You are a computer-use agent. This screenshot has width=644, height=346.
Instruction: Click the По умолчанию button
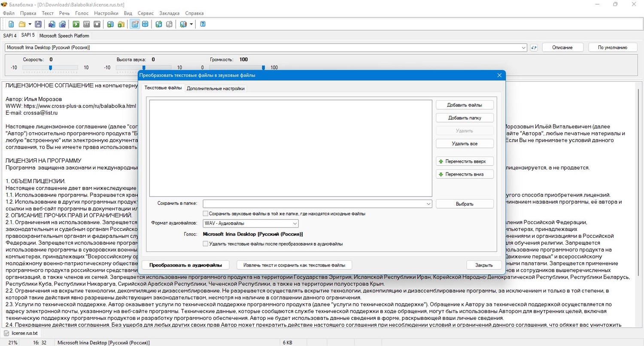[x=612, y=47]
